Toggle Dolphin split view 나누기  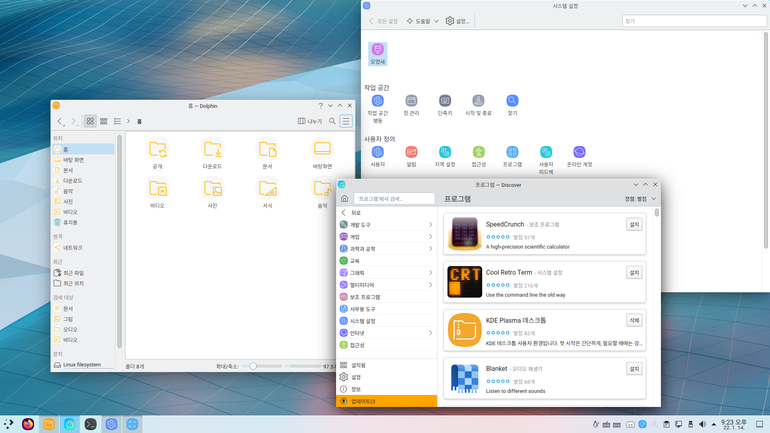click(310, 121)
